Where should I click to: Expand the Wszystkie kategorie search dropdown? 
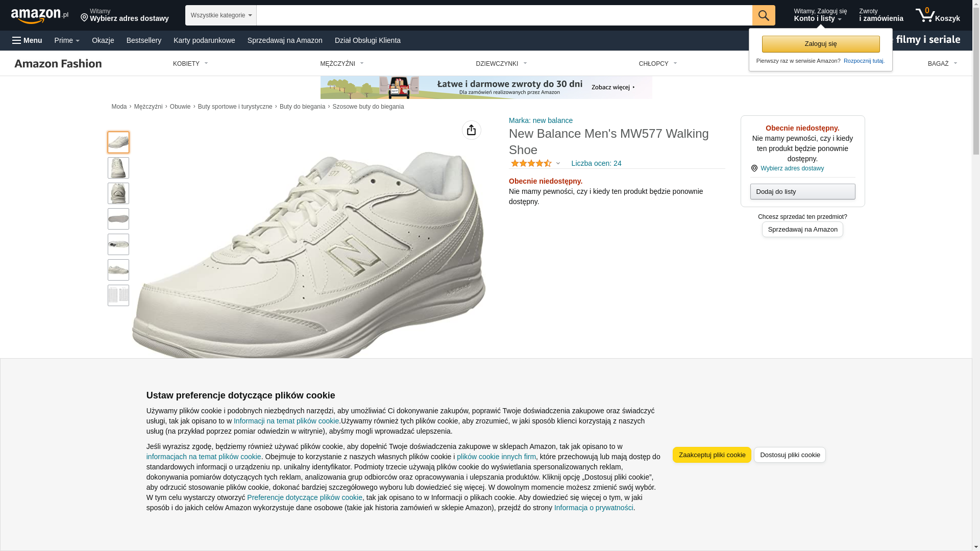tap(221, 15)
